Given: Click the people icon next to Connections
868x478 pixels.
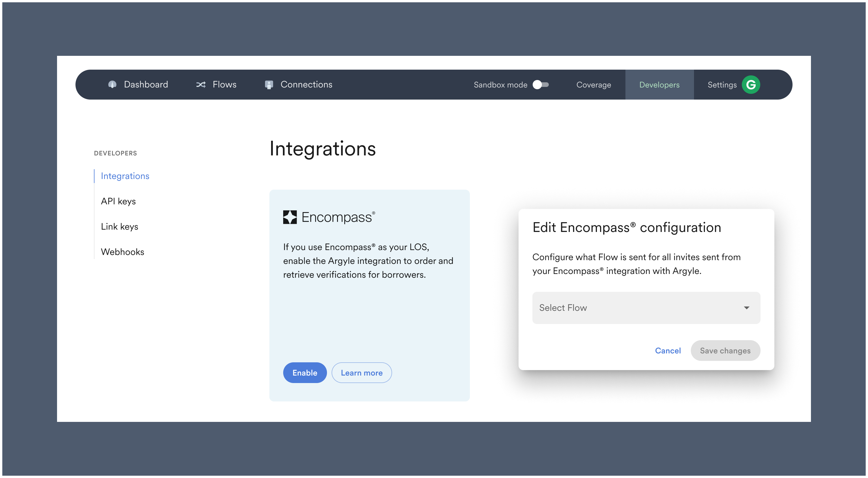Looking at the screenshot, I should (268, 85).
